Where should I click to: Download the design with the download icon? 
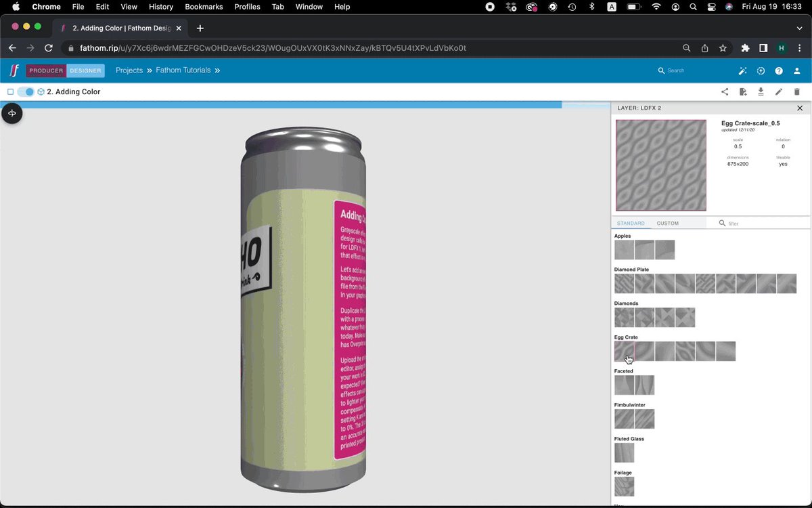761,92
